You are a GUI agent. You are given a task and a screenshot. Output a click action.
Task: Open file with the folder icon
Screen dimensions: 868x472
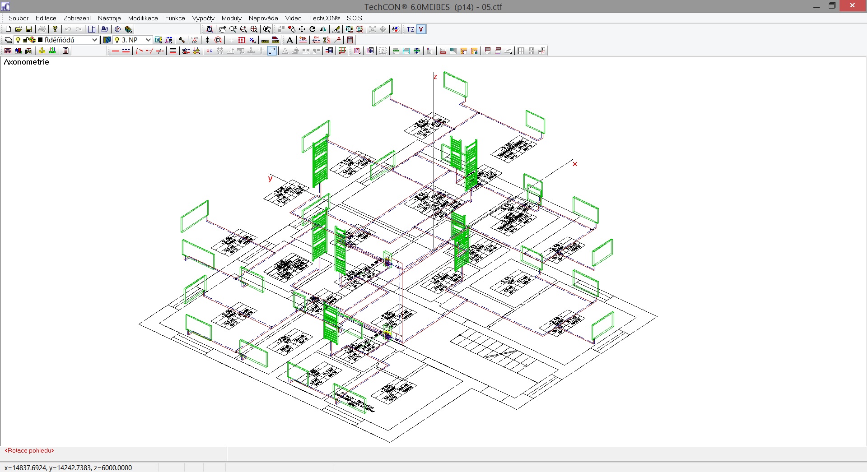(19, 29)
